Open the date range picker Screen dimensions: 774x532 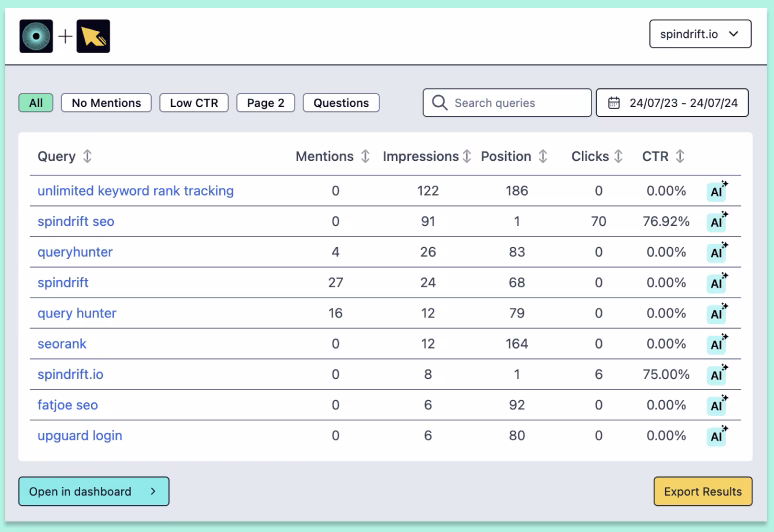point(674,103)
